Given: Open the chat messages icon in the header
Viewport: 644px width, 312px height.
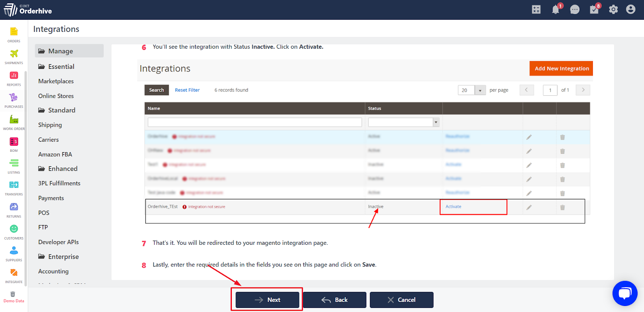Looking at the screenshot, I should [575, 10].
